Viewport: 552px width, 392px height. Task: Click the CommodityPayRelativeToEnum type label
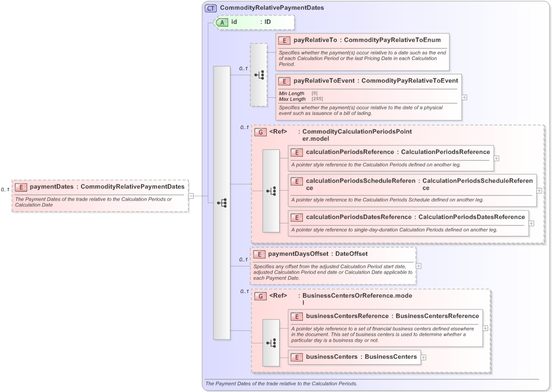[392, 40]
